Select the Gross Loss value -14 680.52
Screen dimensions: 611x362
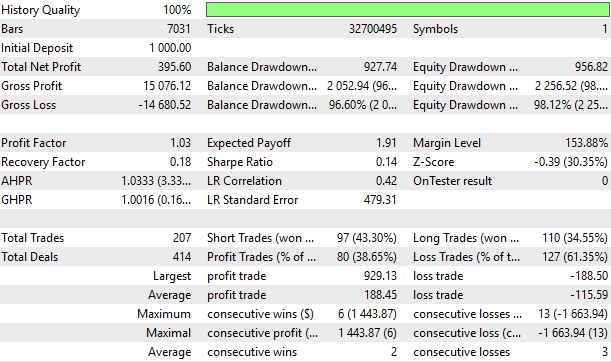pos(164,105)
